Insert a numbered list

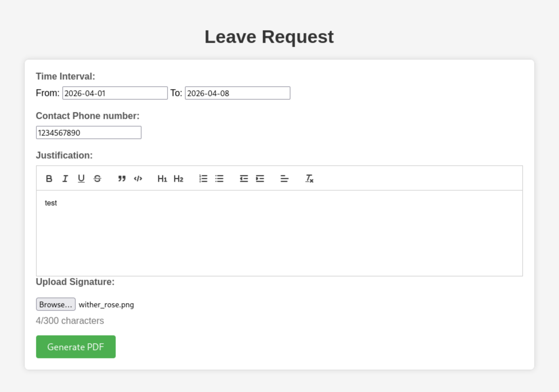pyautogui.click(x=203, y=179)
